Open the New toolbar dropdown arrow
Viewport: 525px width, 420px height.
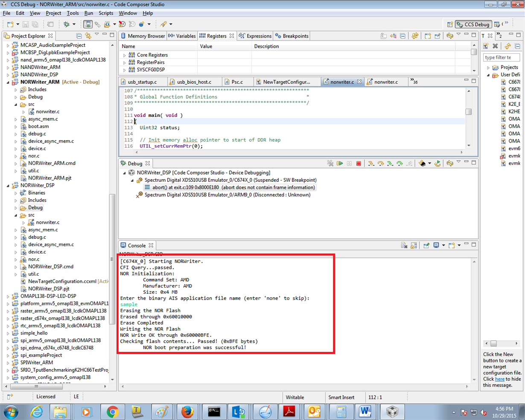[17, 24]
